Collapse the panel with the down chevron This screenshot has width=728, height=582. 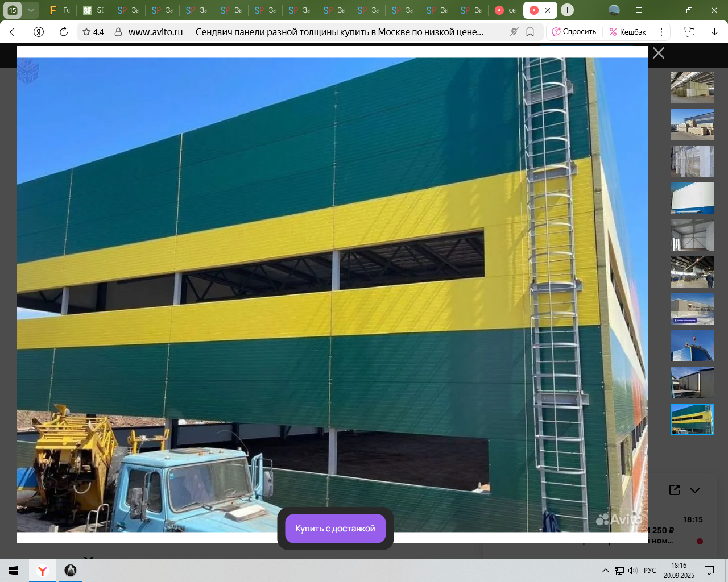click(695, 490)
